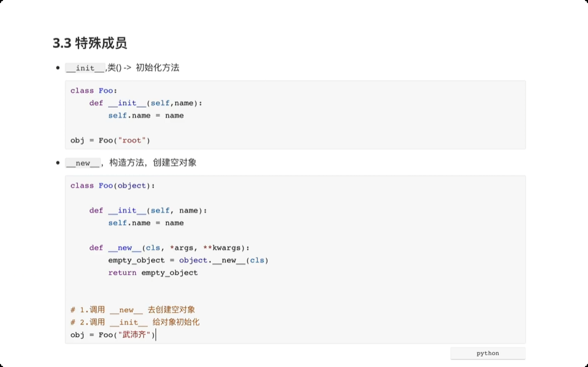Place cursor on the "class Foo(object):" line

112,185
